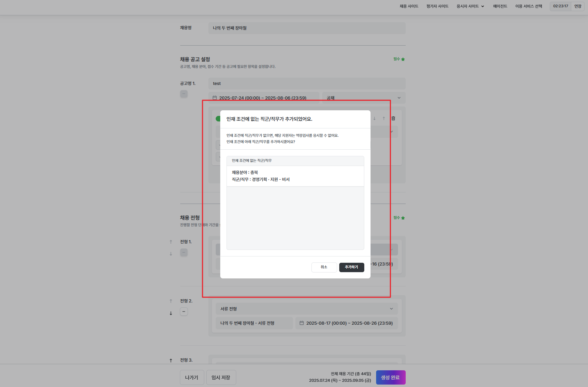The image size is (588, 387).
Task: Toggle the green switch in posting 1
Action: click(x=218, y=119)
